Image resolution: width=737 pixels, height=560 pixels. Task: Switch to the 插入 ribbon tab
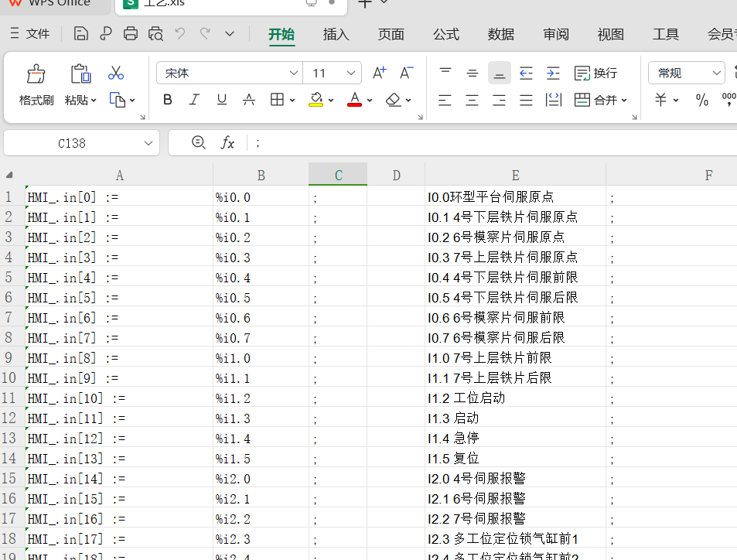336,34
